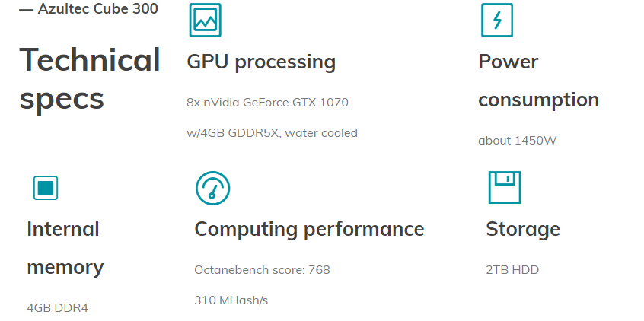Click the Internal memory heading
This screenshot has height=321, width=644.
[65, 248]
